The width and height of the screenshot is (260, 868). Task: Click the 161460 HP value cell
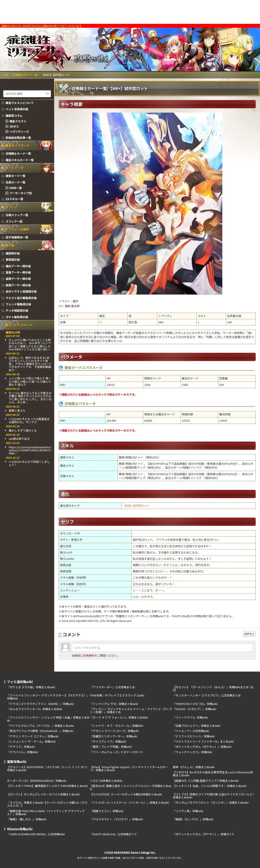124,421
